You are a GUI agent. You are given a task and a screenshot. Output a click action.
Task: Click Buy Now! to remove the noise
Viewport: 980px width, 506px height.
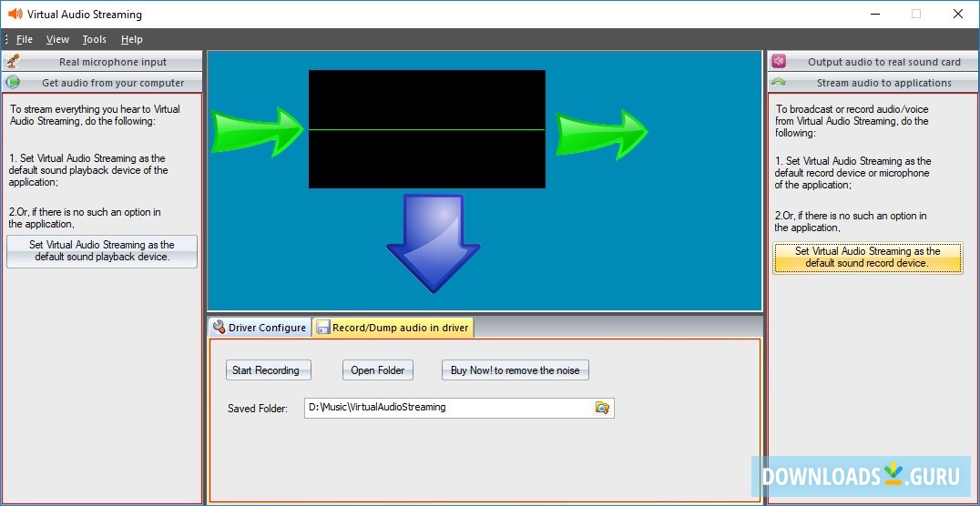(515, 370)
